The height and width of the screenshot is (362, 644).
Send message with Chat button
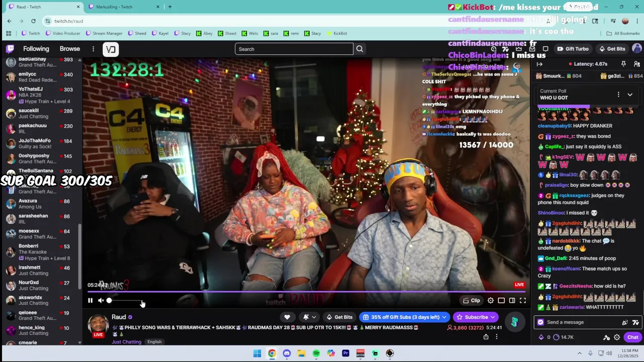click(x=632, y=337)
